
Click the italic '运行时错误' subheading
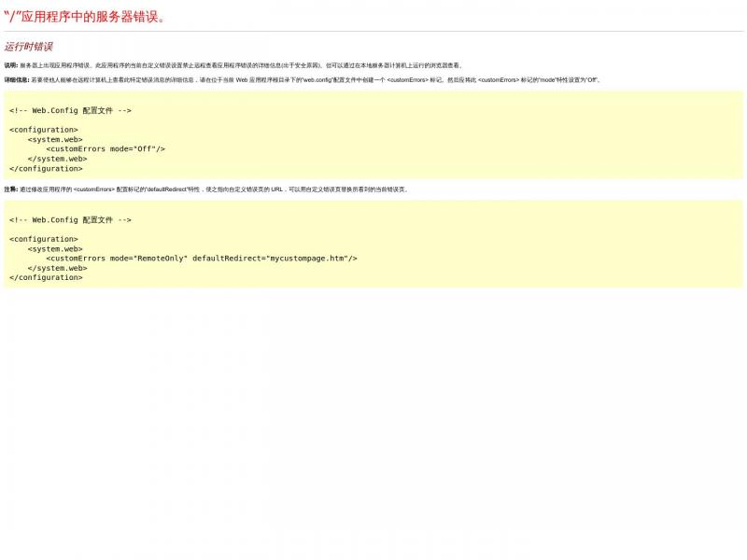pyautogui.click(x=28, y=47)
